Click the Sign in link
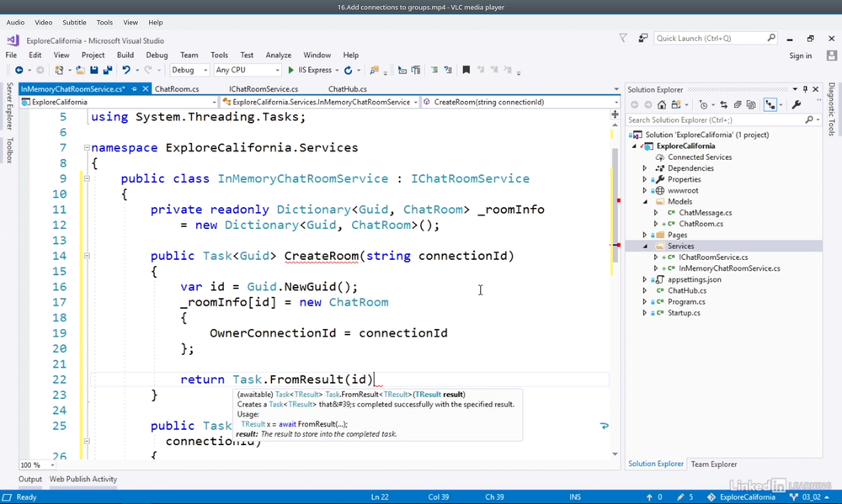Image resolution: width=842 pixels, height=504 pixels. pyautogui.click(x=800, y=56)
